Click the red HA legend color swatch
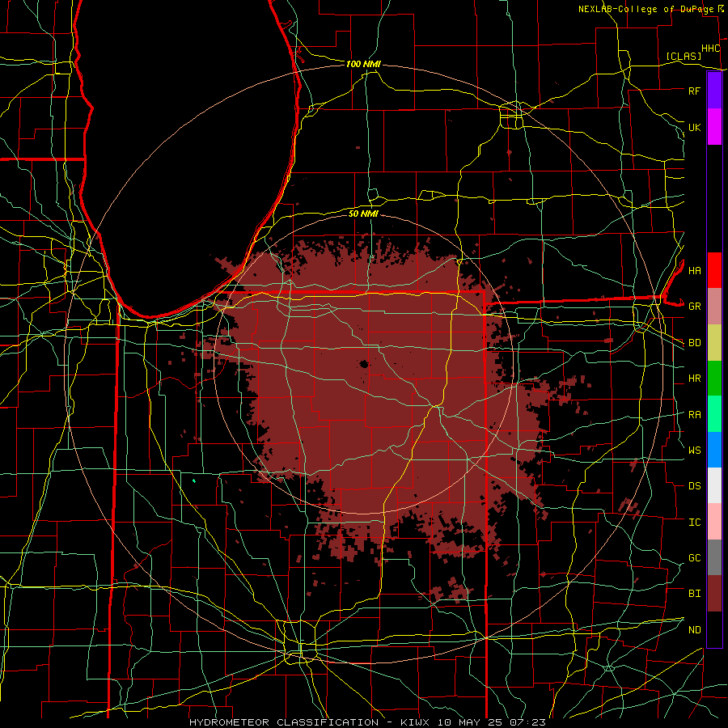This screenshot has width=728, height=728. (x=714, y=270)
